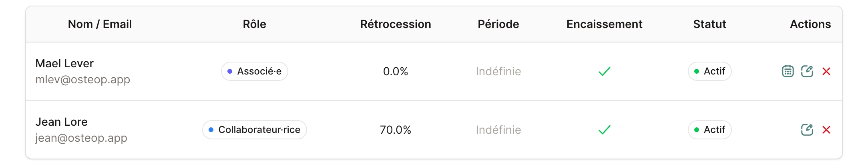Edit Jean Lore's row
Viewport: 868px width, 165px height.
(807, 130)
